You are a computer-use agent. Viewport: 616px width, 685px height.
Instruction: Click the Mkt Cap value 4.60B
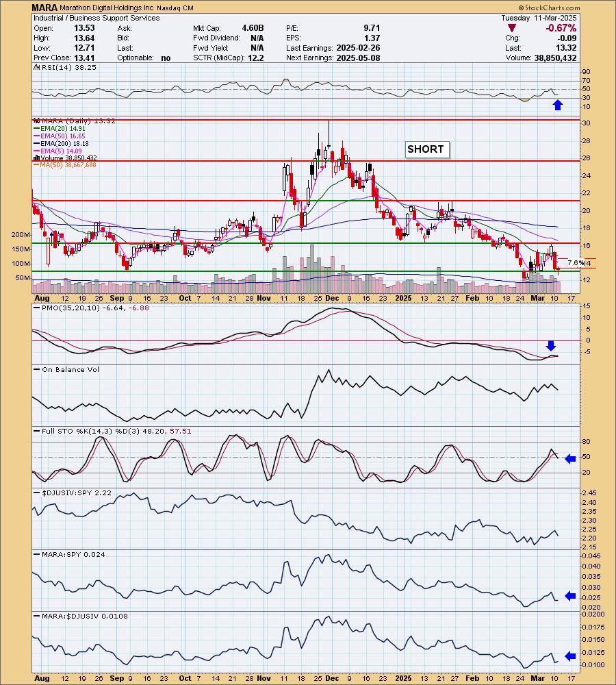click(x=253, y=28)
